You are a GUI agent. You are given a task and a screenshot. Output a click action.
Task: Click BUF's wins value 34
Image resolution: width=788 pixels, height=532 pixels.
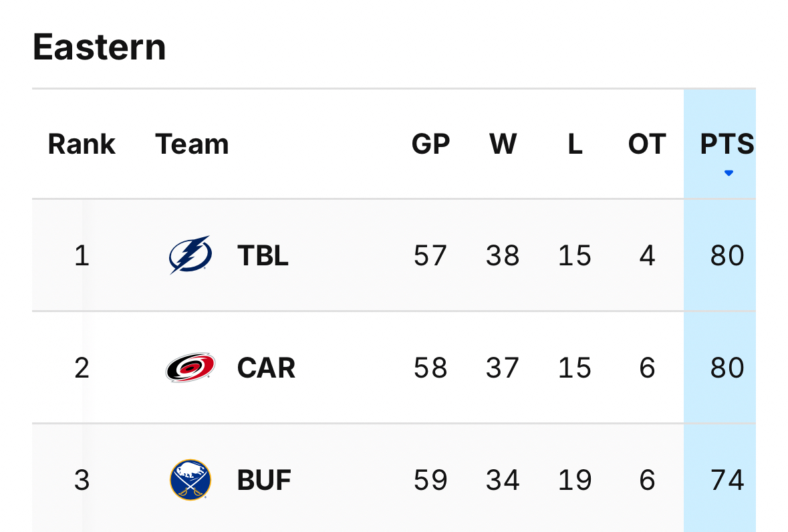503,480
